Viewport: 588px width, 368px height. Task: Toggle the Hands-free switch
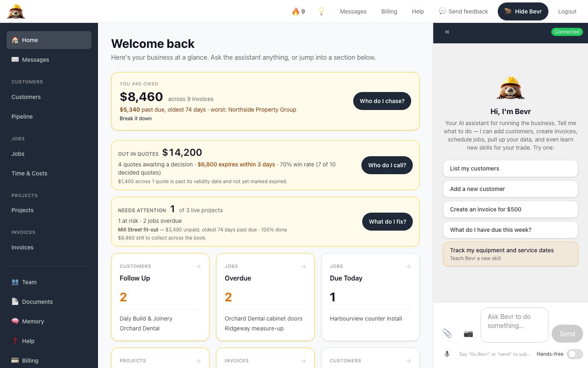(575, 354)
